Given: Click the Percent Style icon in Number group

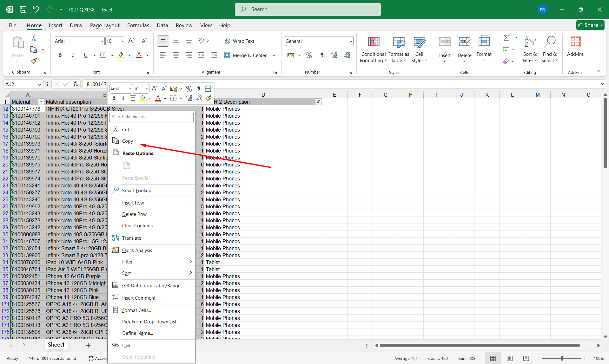Looking at the screenshot, I should click(308, 55).
